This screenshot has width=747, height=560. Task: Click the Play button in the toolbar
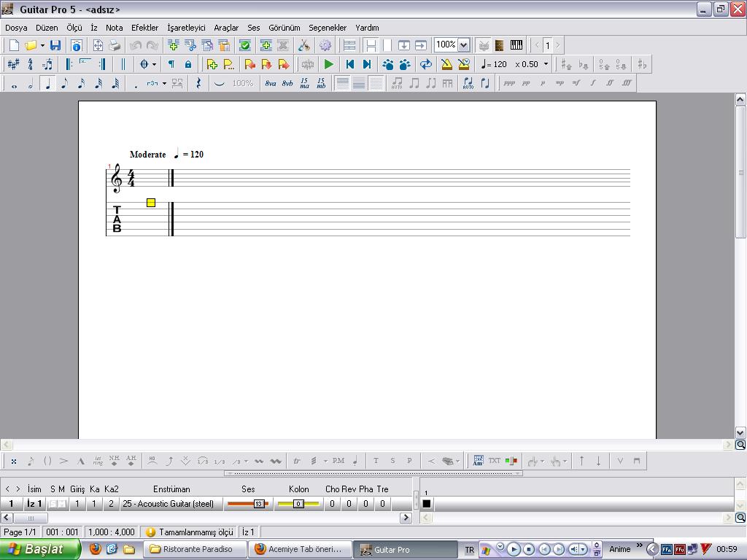329,64
